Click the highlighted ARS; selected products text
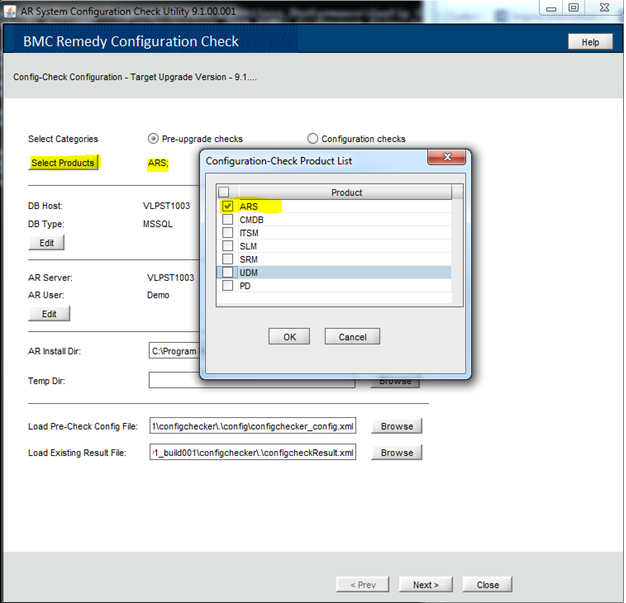Image resolution: width=626 pixels, height=603 pixels. [x=158, y=163]
